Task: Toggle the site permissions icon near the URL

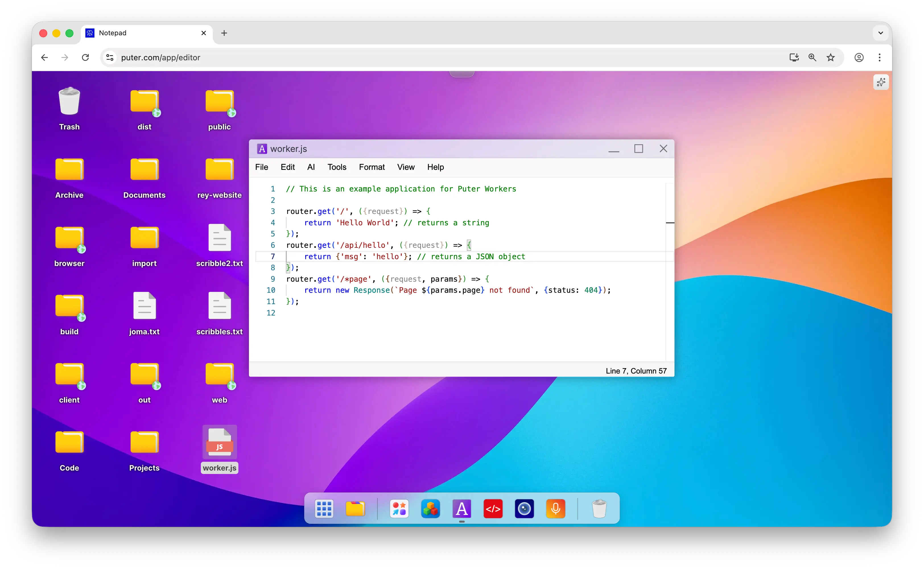Action: (x=110, y=57)
